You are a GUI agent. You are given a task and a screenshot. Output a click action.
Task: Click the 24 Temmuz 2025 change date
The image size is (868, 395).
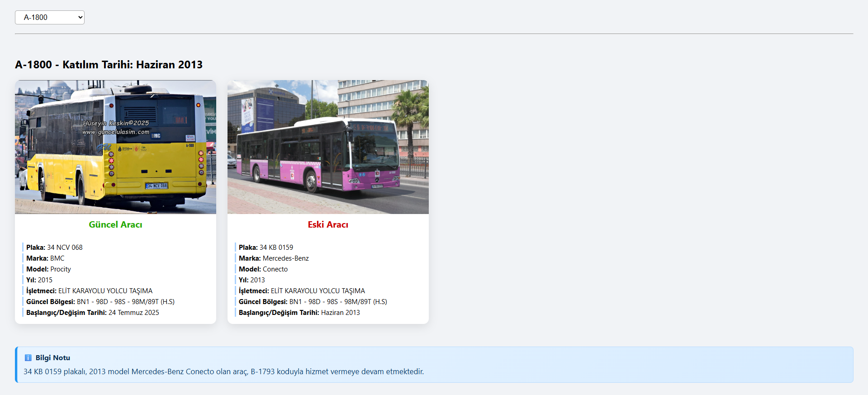tap(134, 313)
